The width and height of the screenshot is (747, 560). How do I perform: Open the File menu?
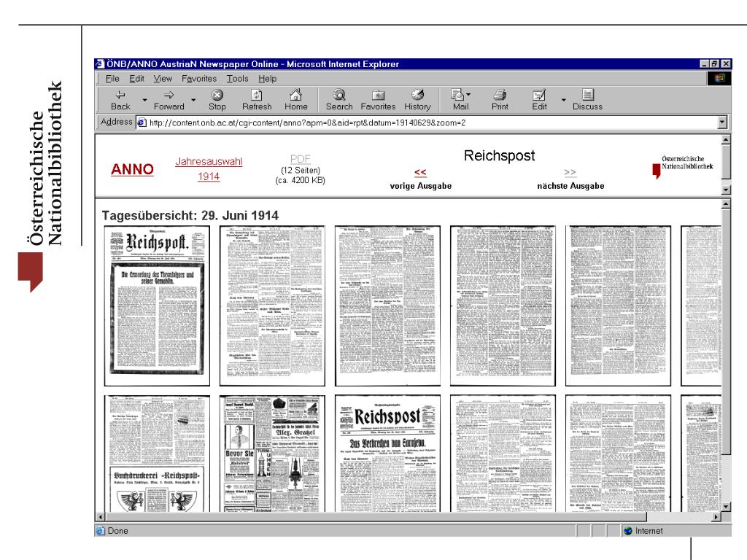point(112,79)
